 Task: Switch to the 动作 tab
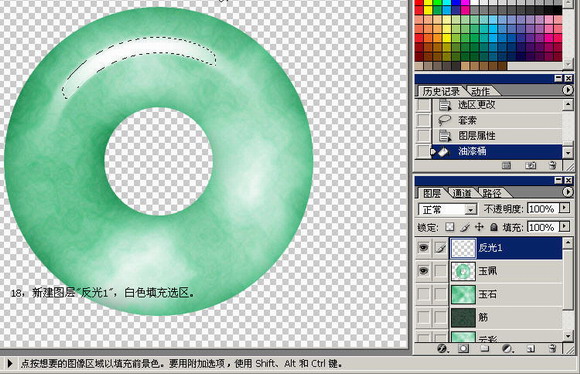pyautogui.click(x=480, y=91)
